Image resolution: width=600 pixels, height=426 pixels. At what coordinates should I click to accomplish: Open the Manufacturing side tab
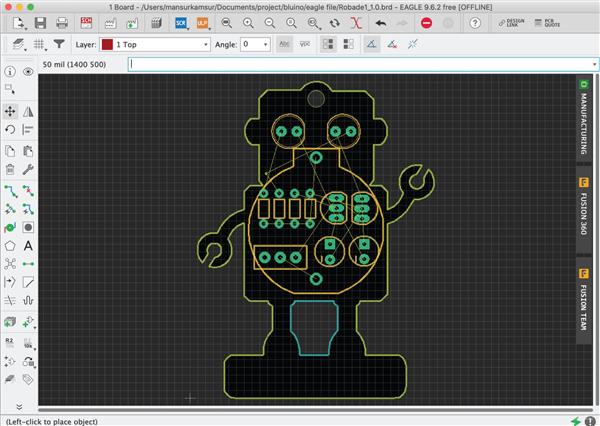pyautogui.click(x=583, y=117)
